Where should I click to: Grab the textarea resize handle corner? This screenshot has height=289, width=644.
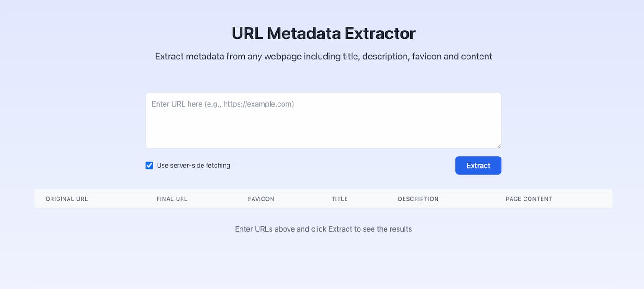point(499,146)
